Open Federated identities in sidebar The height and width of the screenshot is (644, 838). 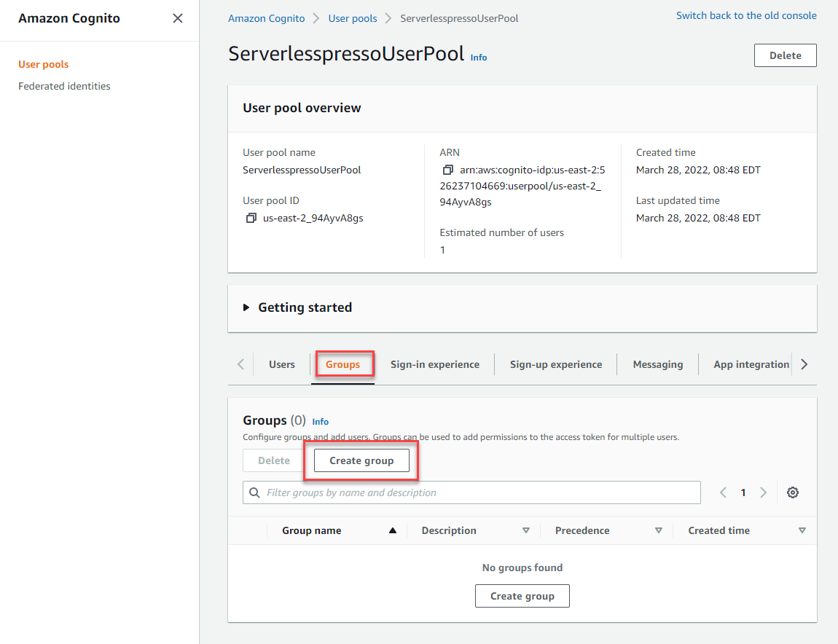(64, 86)
